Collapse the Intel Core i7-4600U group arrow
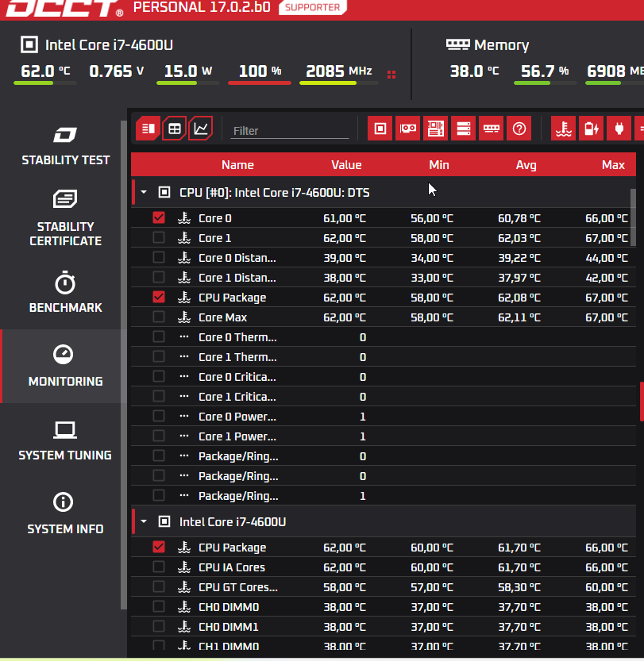This screenshot has width=644, height=661. tap(144, 521)
